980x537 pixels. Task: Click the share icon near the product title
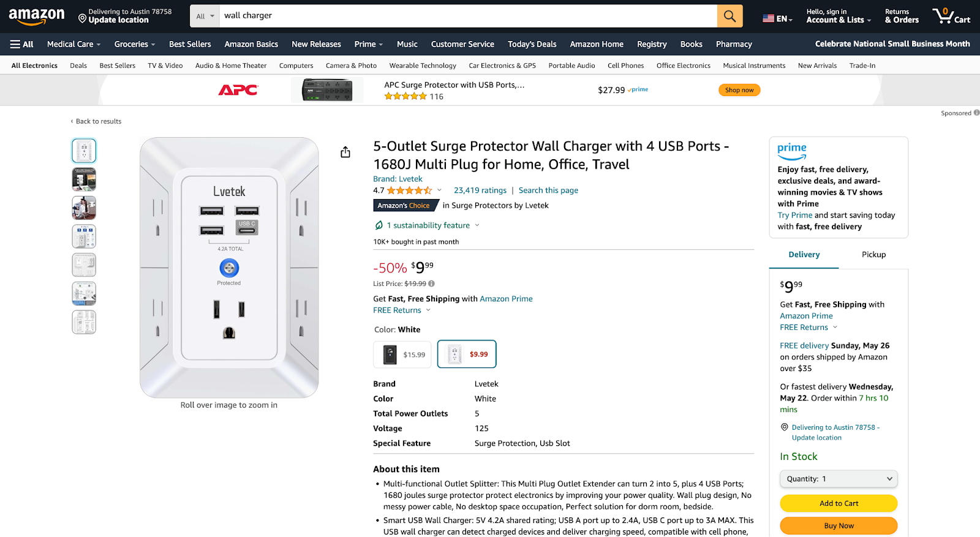tap(345, 151)
